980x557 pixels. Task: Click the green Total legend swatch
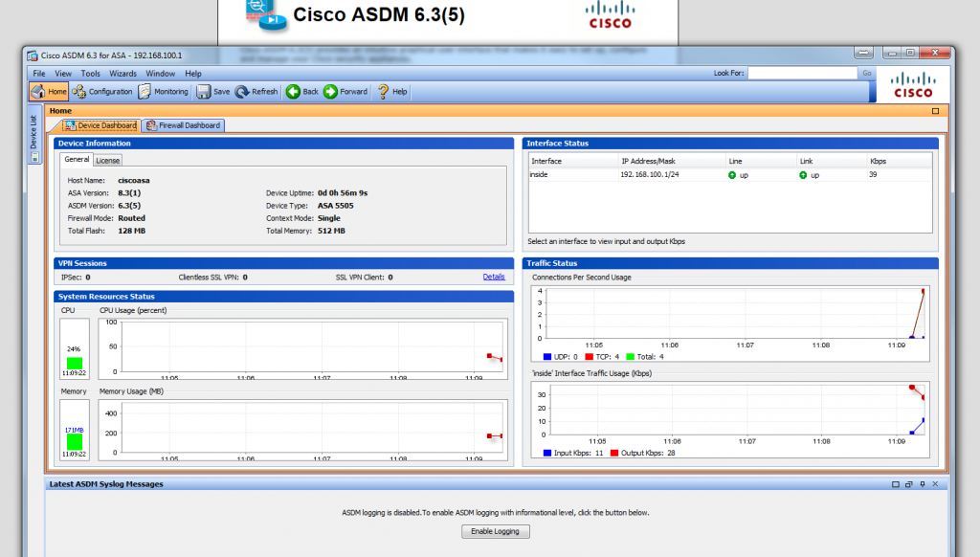[x=630, y=357]
